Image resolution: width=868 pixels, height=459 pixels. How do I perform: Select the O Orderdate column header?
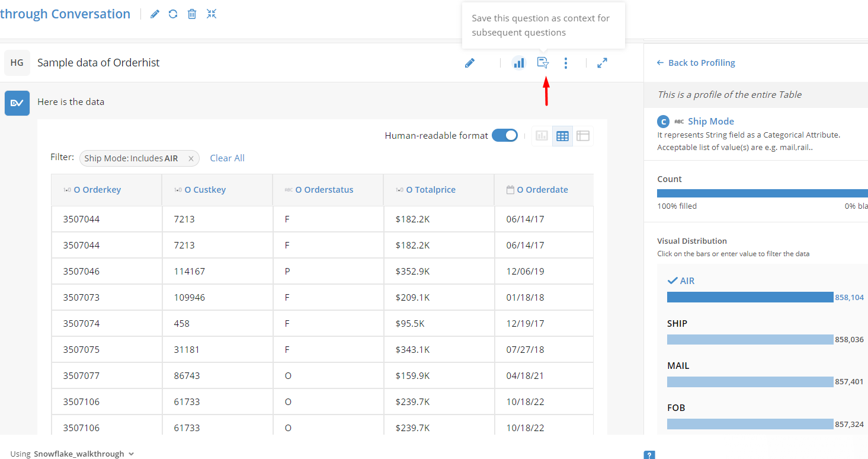pos(542,190)
